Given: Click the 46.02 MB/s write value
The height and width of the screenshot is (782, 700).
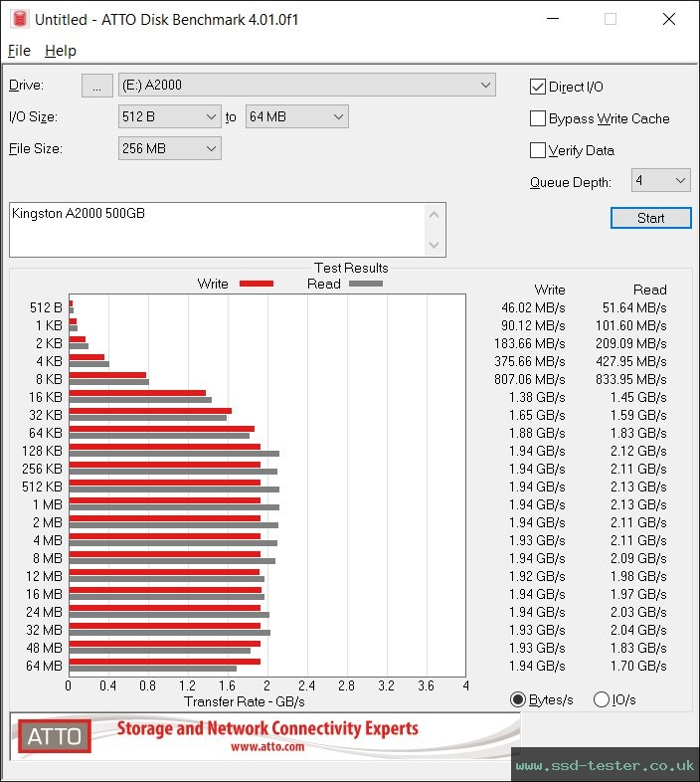Looking at the screenshot, I should (x=533, y=307).
